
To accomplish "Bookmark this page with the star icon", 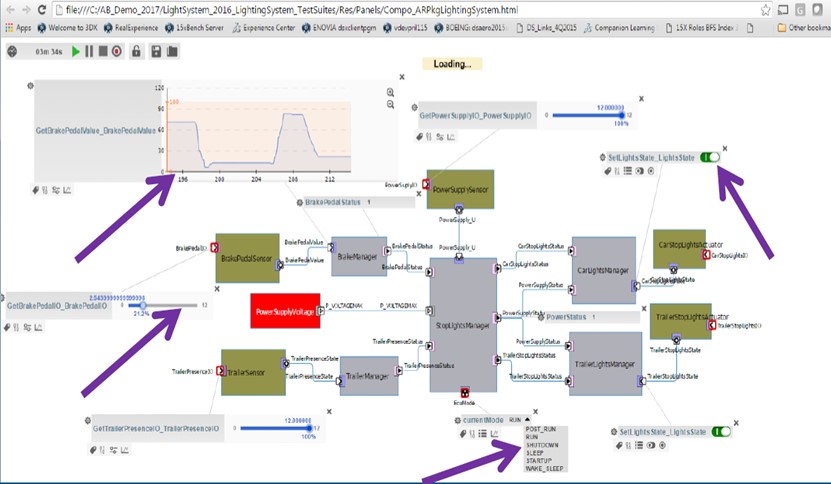I will coord(765,10).
